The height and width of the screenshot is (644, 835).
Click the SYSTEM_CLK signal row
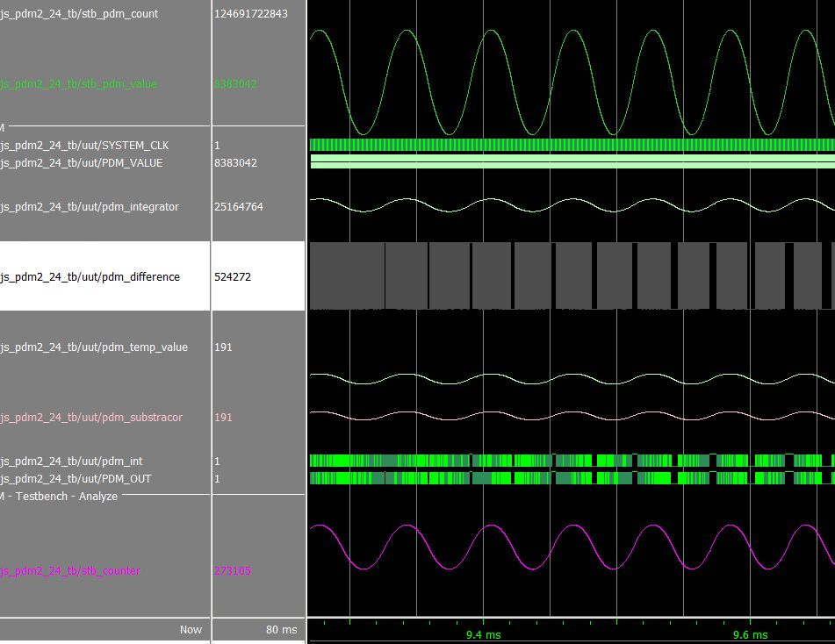tap(84, 146)
